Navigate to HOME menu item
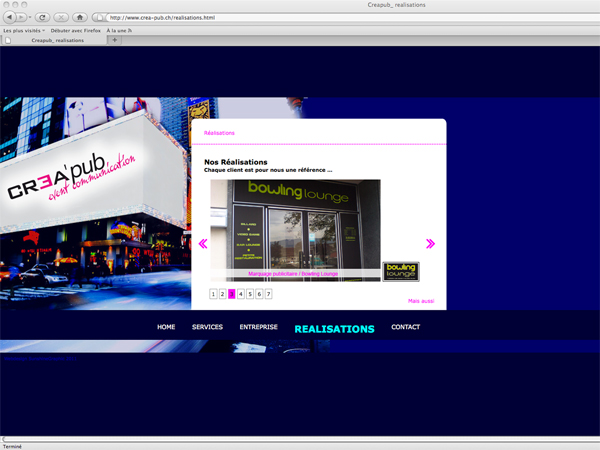This screenshot has height=450, width=600. tap(166, 327)
